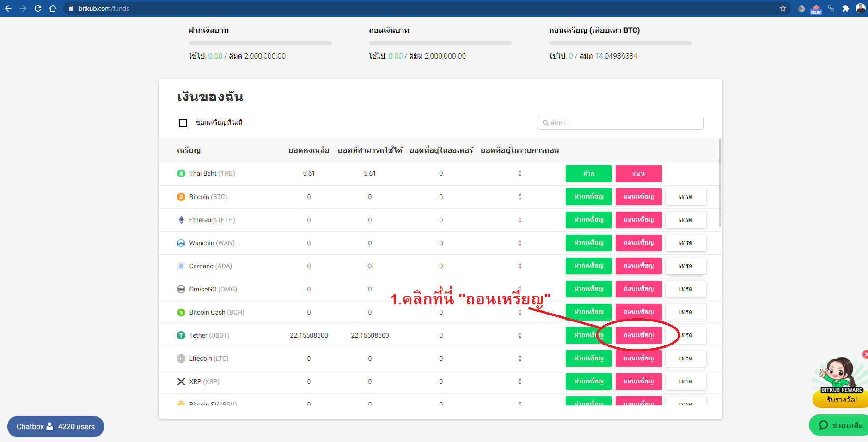Close the Bitkub Reward banner
Image resolution: width=868 pixels, height=442 pixels.
(865, 354)
